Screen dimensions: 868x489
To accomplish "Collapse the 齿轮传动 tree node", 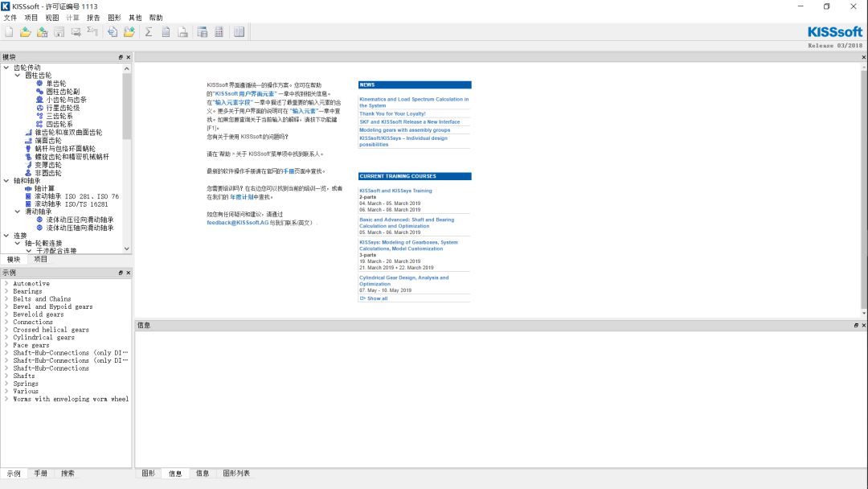I will point(6,68).
